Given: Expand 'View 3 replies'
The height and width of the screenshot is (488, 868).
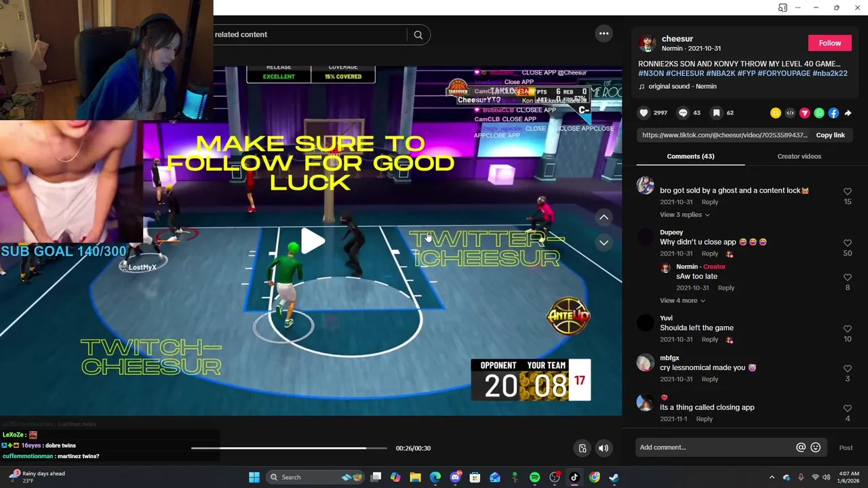Looking at the screenshot, I should 685,215.
